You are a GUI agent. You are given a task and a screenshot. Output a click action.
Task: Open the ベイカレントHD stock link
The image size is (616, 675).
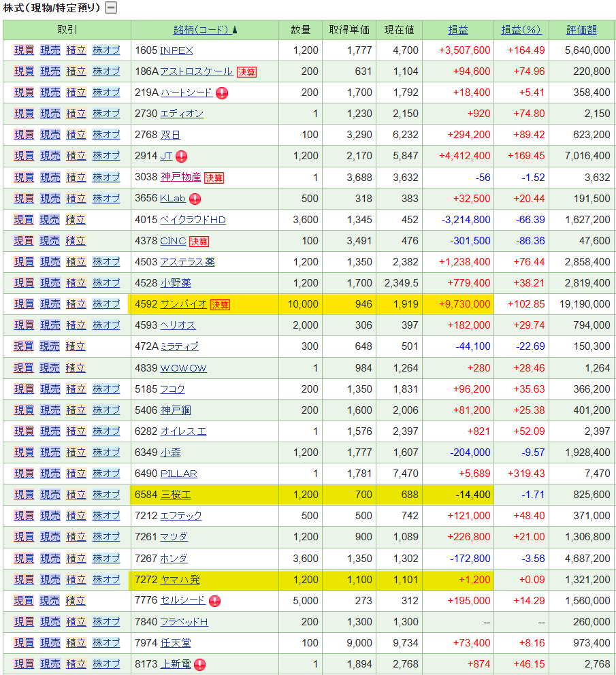tap(193, 220)
